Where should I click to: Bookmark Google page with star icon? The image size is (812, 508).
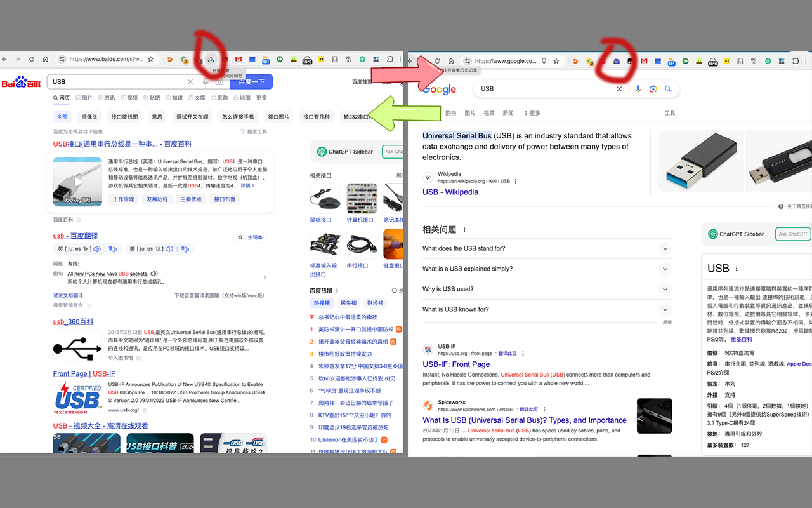tap(556, 61)
